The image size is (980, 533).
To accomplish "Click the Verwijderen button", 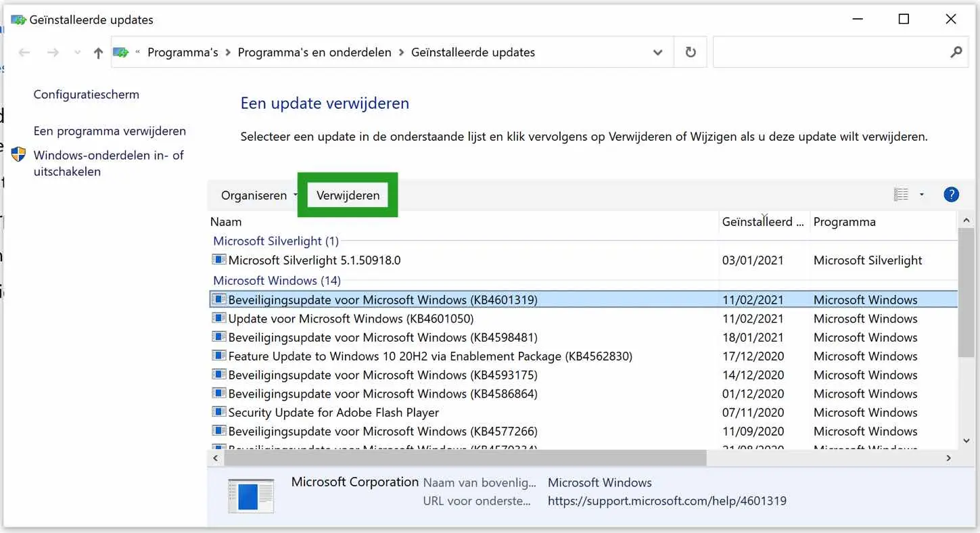I will tap(348, 195).
